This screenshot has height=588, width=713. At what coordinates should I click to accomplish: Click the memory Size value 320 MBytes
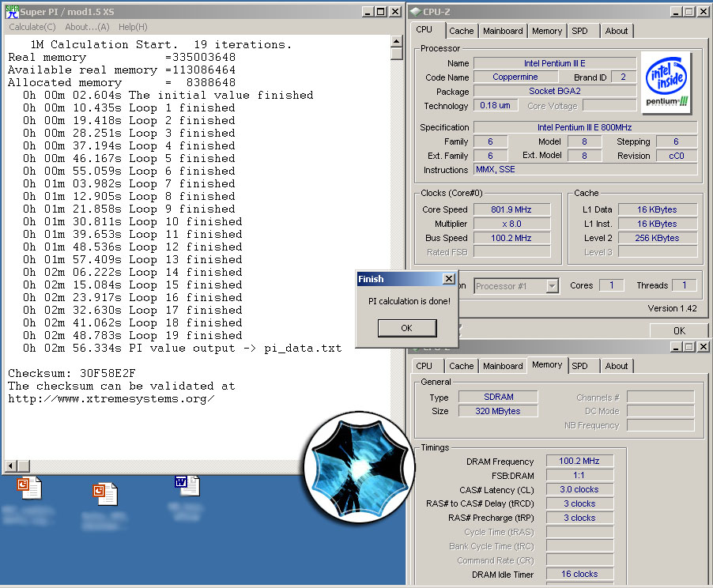coord(498,411)
